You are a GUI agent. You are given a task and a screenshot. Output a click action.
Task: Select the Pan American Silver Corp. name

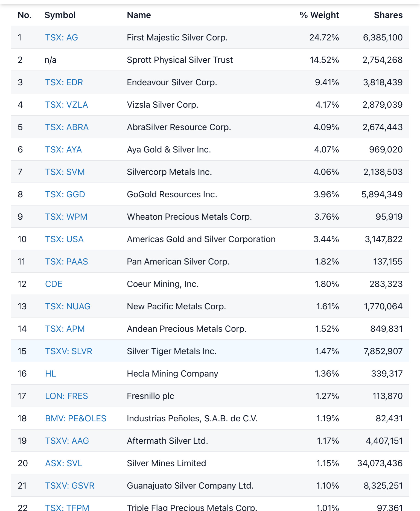pos(178,262)
